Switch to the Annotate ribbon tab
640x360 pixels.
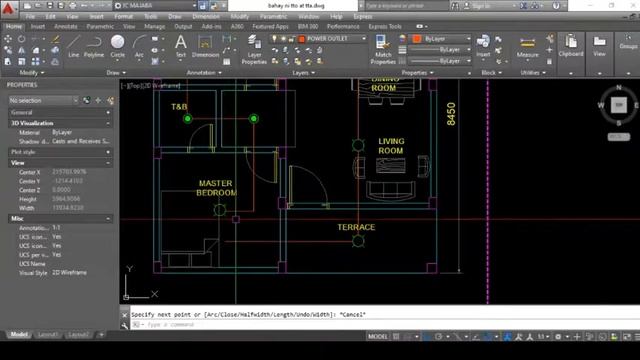pos(66,27)
